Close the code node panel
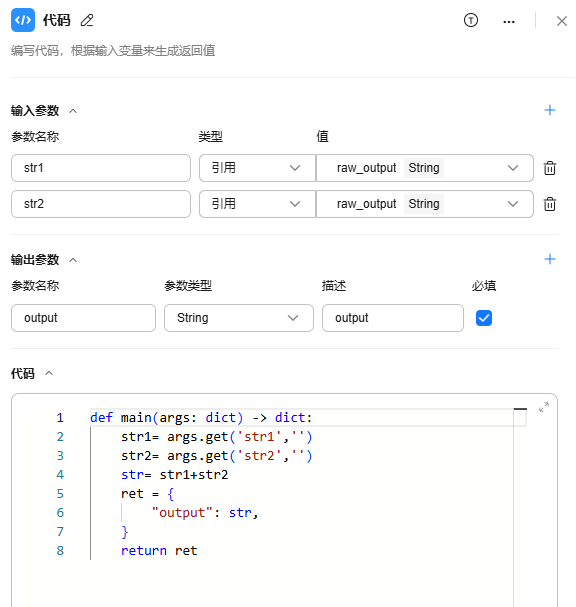 pyautogui.click(x=562, y=21)
